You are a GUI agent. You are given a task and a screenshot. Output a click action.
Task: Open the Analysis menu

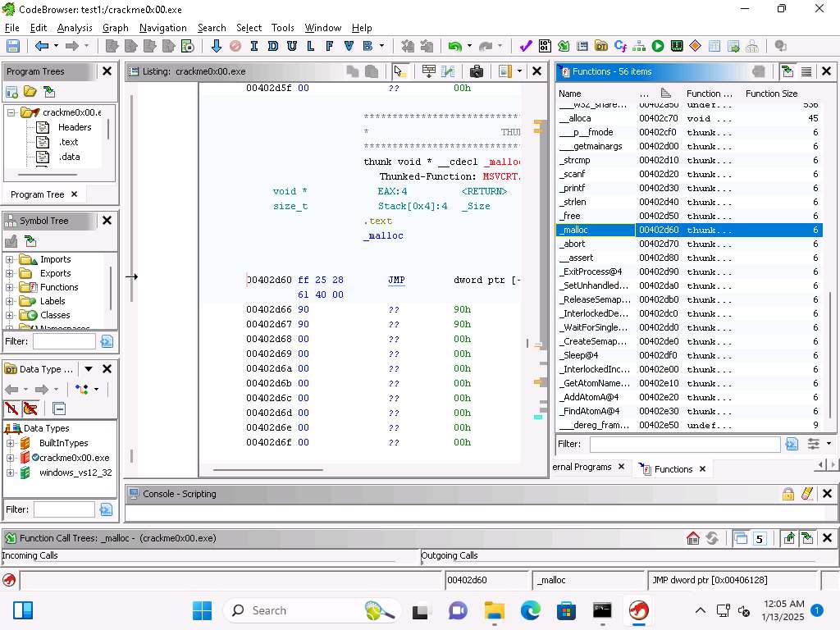click(75, 28)
